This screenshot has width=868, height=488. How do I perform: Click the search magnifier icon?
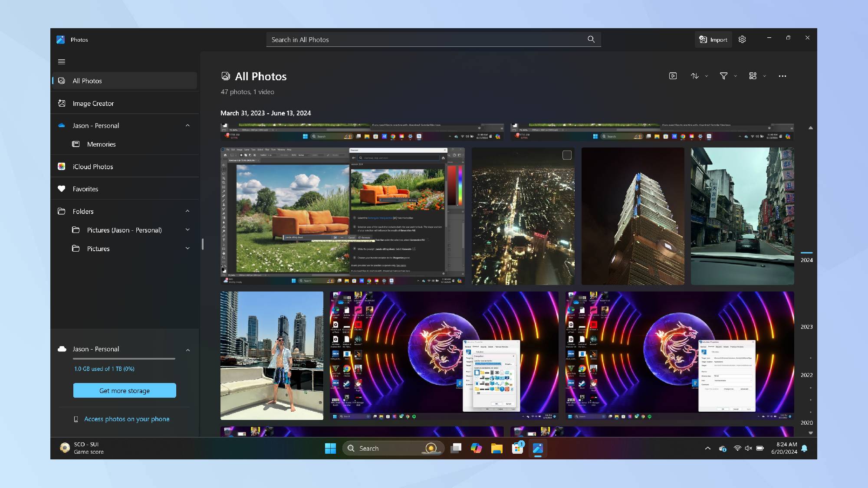coord(591,39)
